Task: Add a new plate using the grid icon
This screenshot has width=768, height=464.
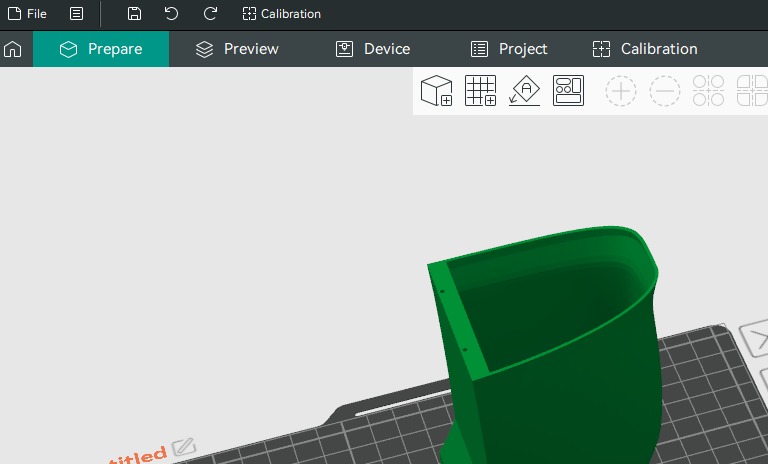Action: 480,91
